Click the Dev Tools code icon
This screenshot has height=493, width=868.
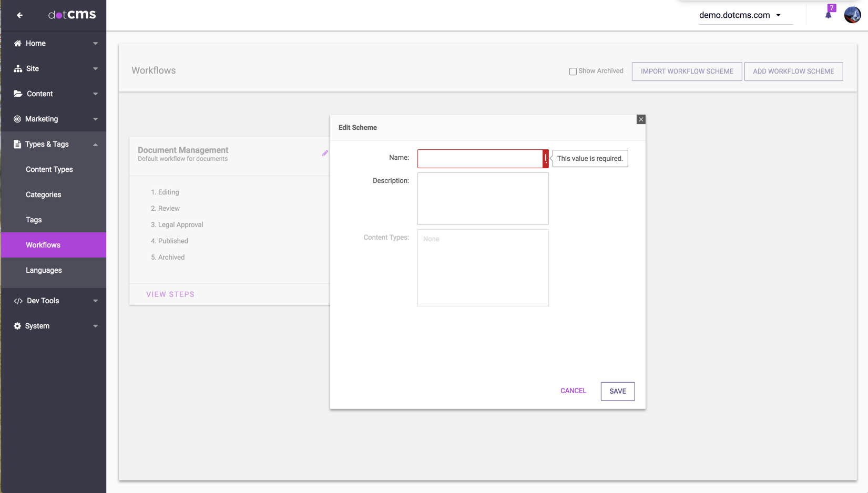click(x=18, y=301)
